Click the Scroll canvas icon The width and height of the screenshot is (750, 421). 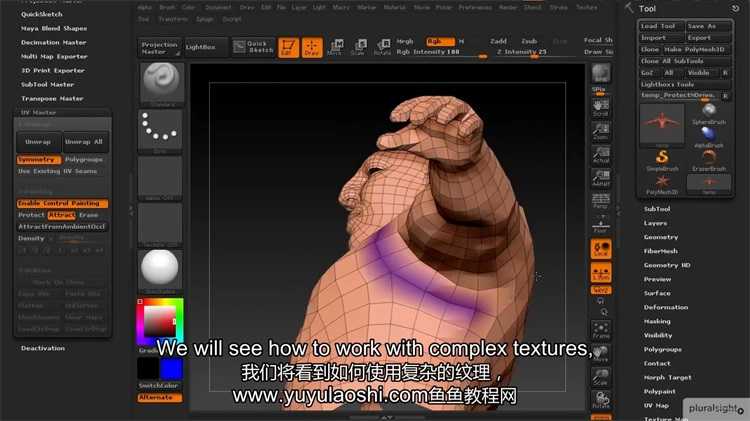click(x=601, y=107)
